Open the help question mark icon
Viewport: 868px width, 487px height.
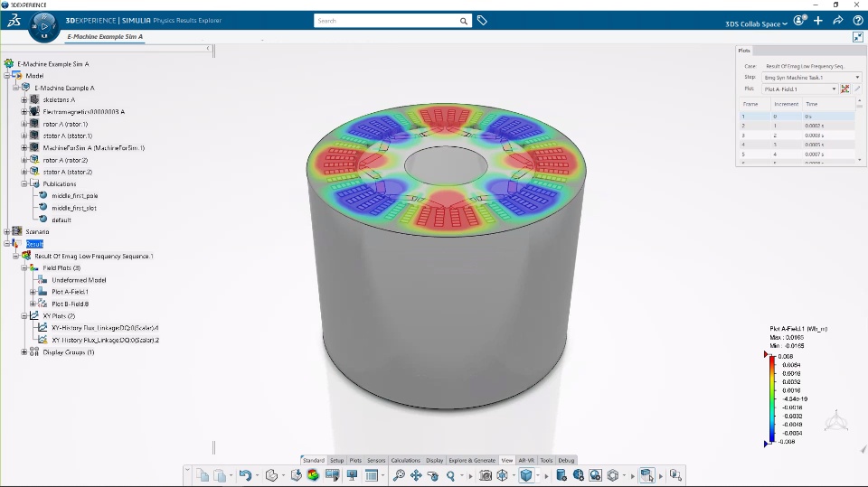[x=857, y=21]
